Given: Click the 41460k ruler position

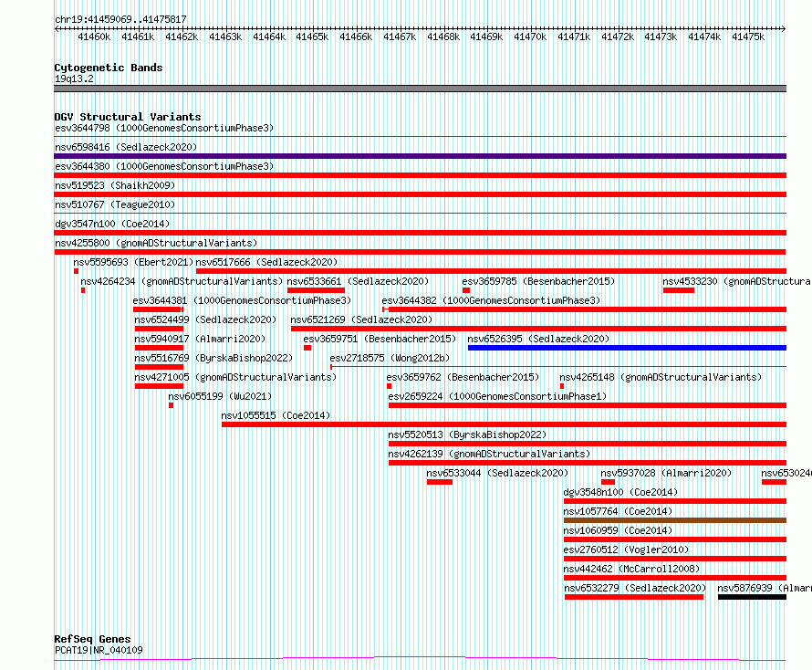Looking at the screenshot, I should tap(94, 37).
